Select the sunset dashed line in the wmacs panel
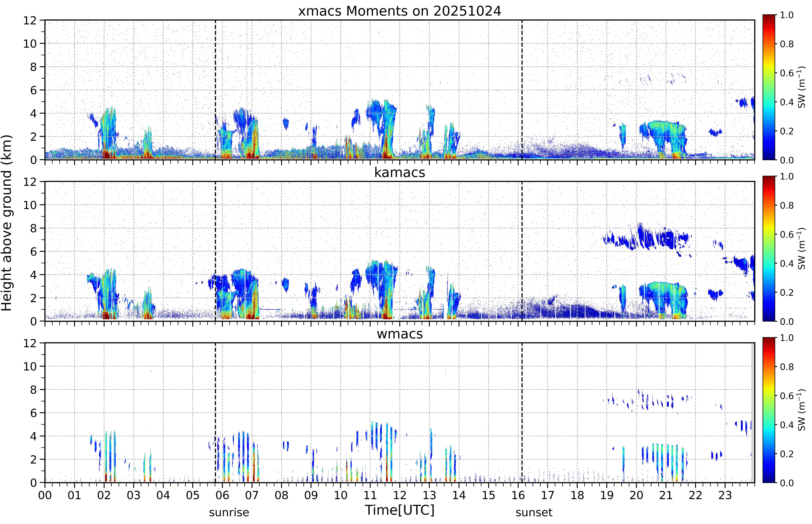 [522, 413]
